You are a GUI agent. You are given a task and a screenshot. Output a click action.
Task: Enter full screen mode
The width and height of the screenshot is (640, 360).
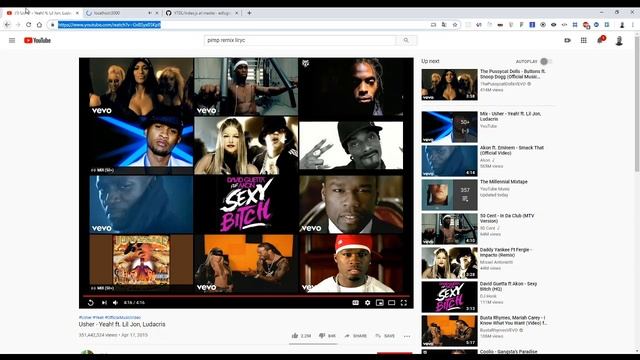point(404,303)
